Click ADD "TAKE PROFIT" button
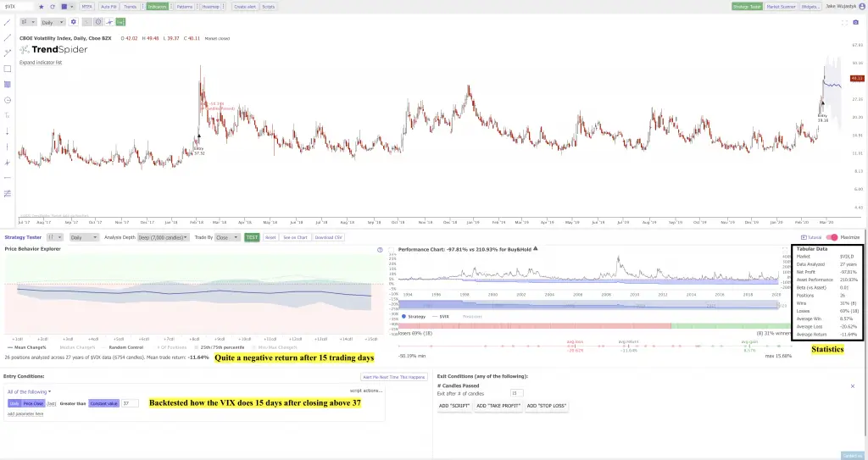 498,406
